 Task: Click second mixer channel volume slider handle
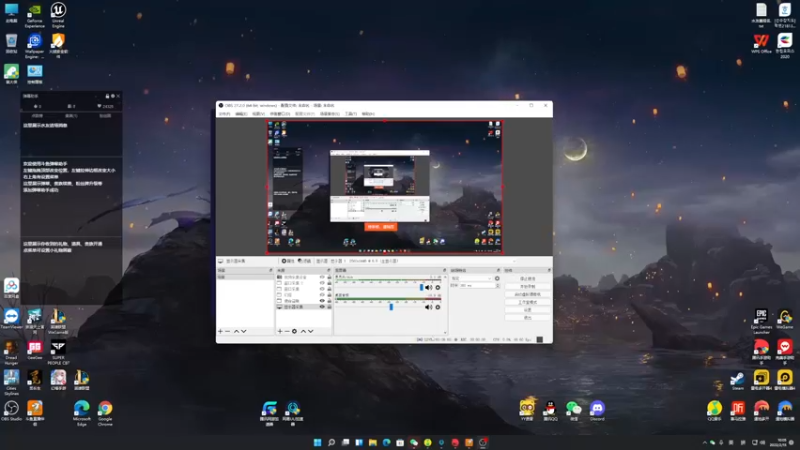[391, 307]
